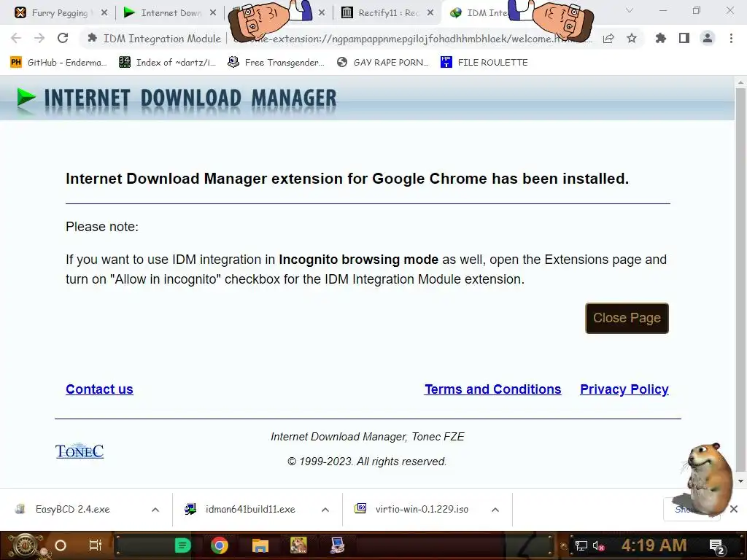The image size is (747, 560).
Task: Open the Privacy Policy link
Action: click(624, 389)
